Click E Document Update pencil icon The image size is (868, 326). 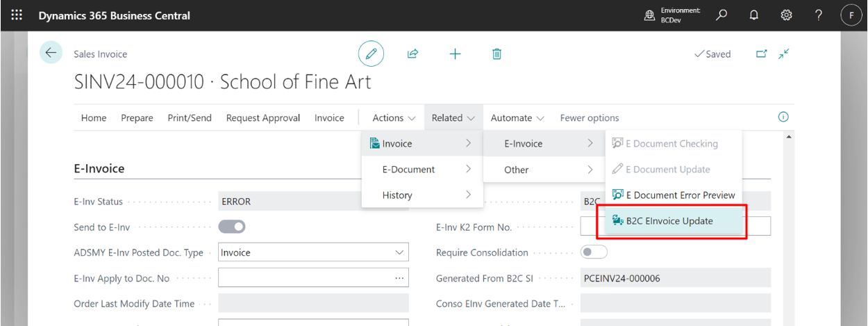(617, 169)
